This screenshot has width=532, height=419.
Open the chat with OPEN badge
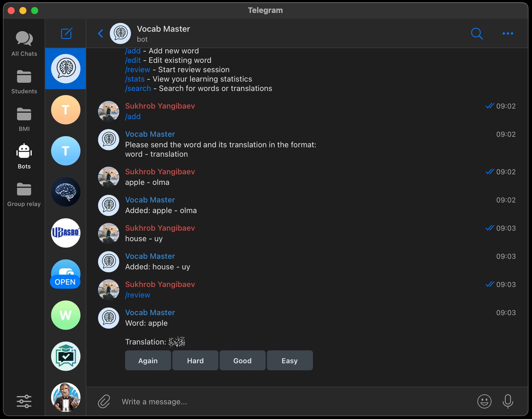click(65, 274)
